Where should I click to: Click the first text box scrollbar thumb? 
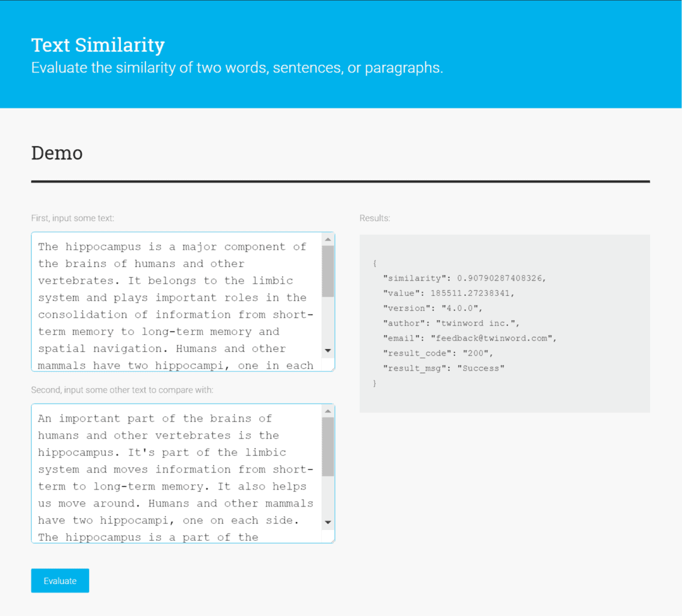(x=328, y=271)
